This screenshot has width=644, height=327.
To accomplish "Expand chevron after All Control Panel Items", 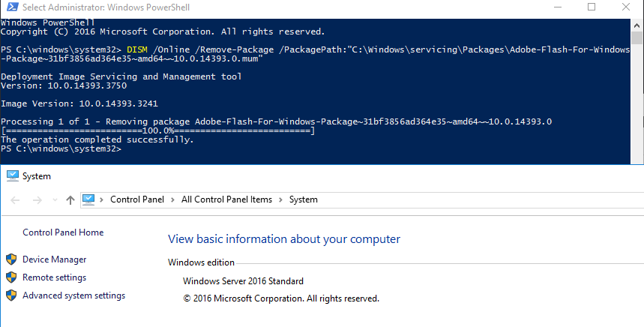I will [280, 199].
